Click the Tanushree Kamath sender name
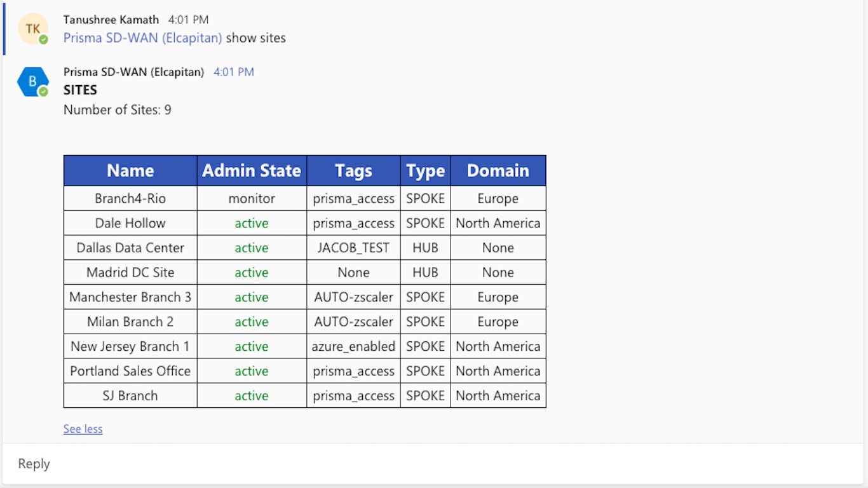The image size is (868, 488). [111, 20]
